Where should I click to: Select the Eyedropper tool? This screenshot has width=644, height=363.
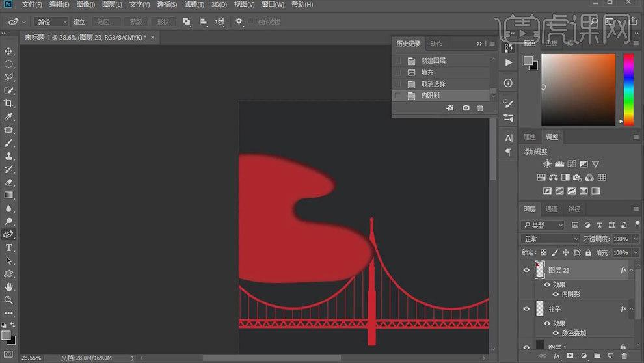coord(8,116)
